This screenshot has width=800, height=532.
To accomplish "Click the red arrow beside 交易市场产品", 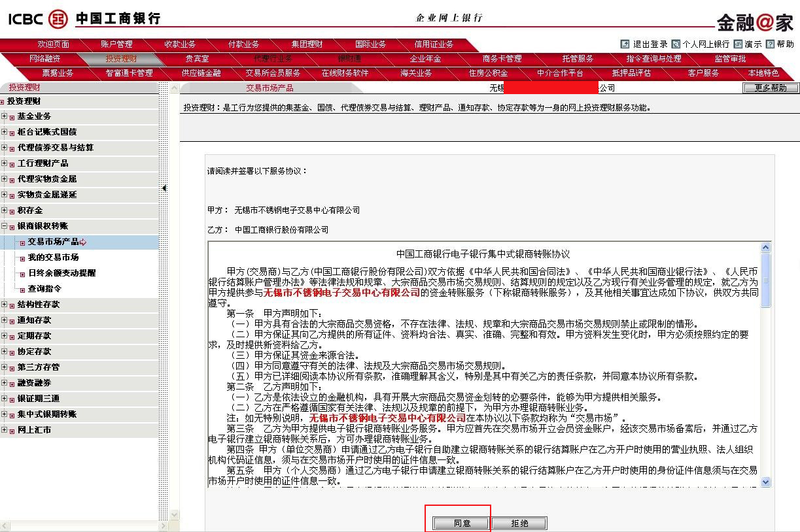I will pos(83,242).
